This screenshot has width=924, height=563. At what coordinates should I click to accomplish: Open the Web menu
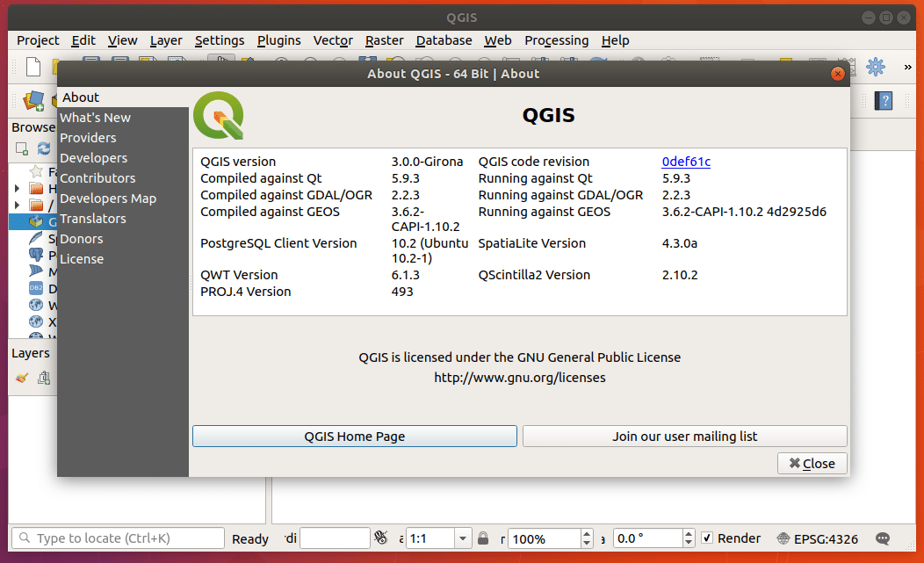(498, 40)
